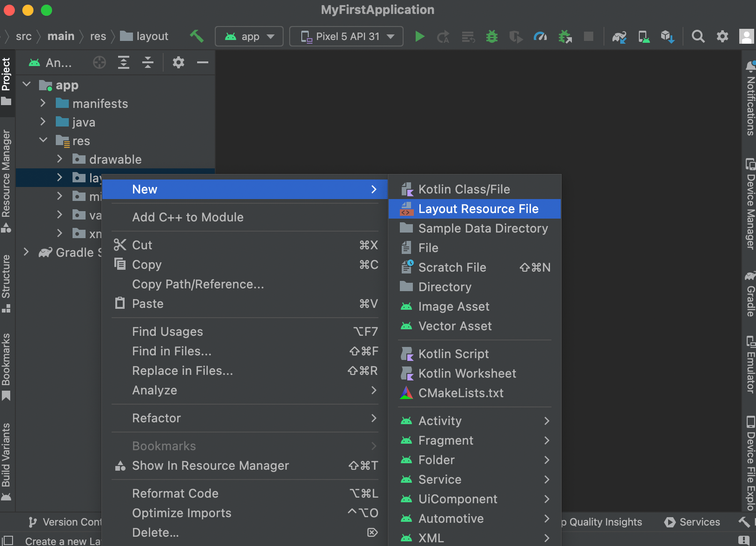
Task: Expand the manifests folder
Action: click(43, 103)
